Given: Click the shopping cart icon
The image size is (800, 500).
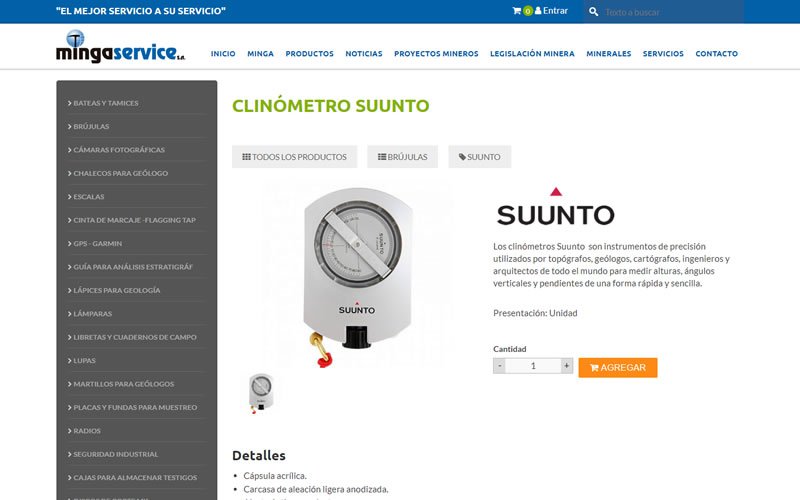Looking at the screenshot, I should (x=516, y=11).
